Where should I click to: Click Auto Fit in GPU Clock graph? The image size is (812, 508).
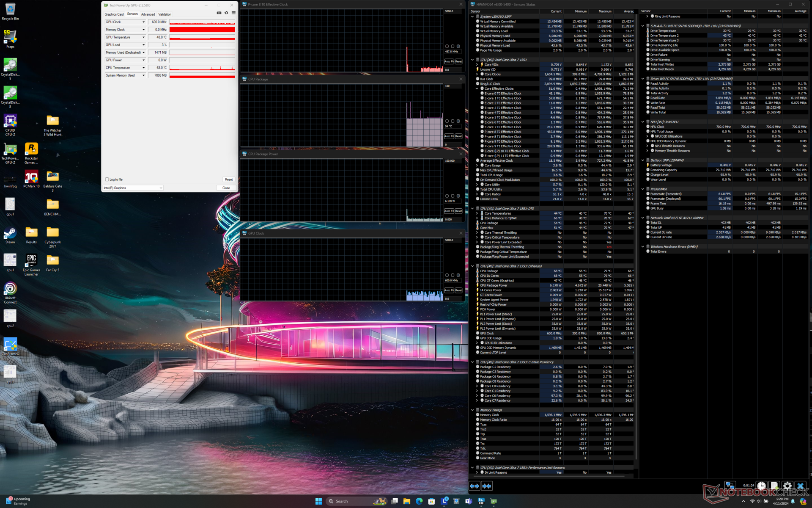click(x=449, y=290)
